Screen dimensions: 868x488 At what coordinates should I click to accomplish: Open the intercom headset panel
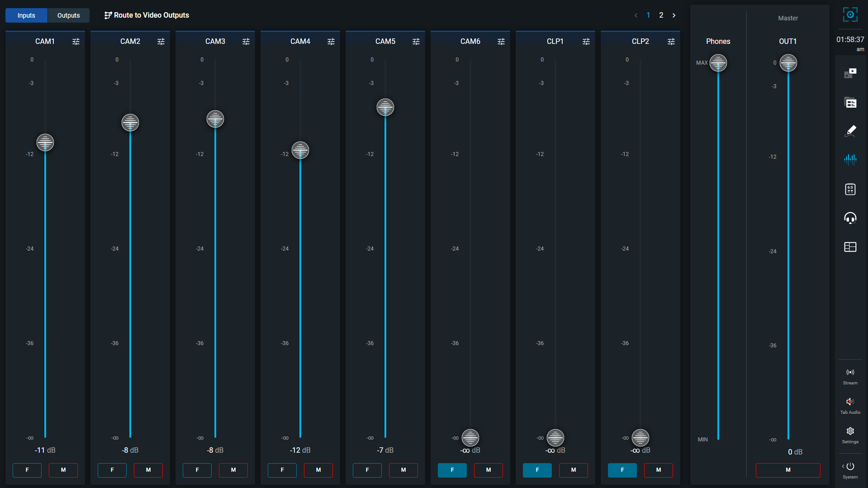(850, 218)
